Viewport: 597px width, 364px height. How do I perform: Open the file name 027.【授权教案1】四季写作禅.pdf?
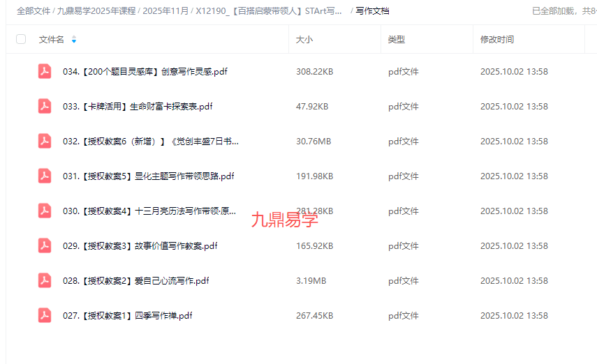pos(127,316)
